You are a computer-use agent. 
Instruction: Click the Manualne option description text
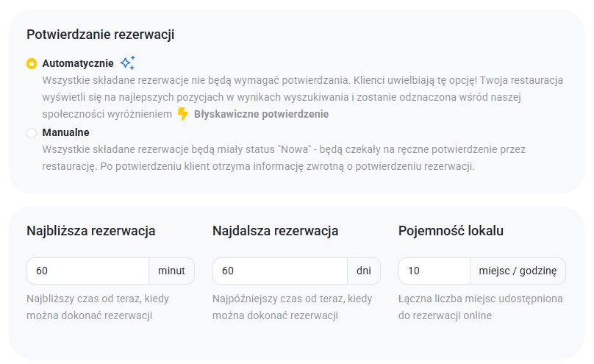(283, 157)
